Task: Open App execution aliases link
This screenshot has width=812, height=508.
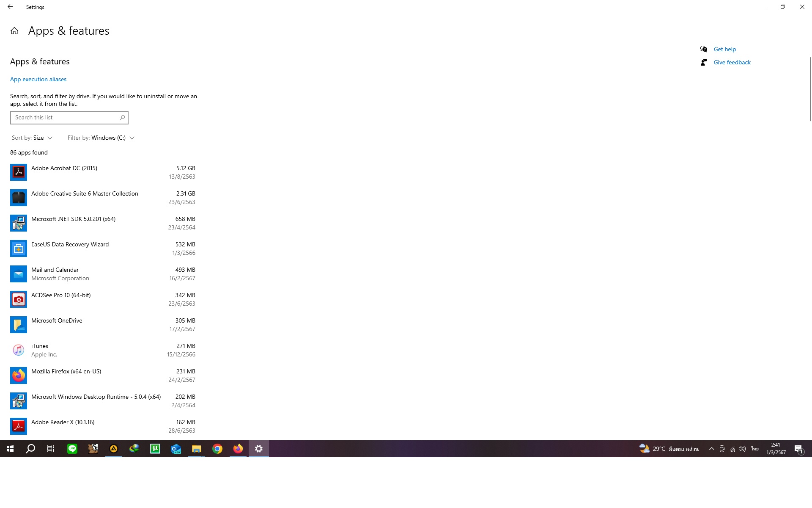Action: (38, 79)
